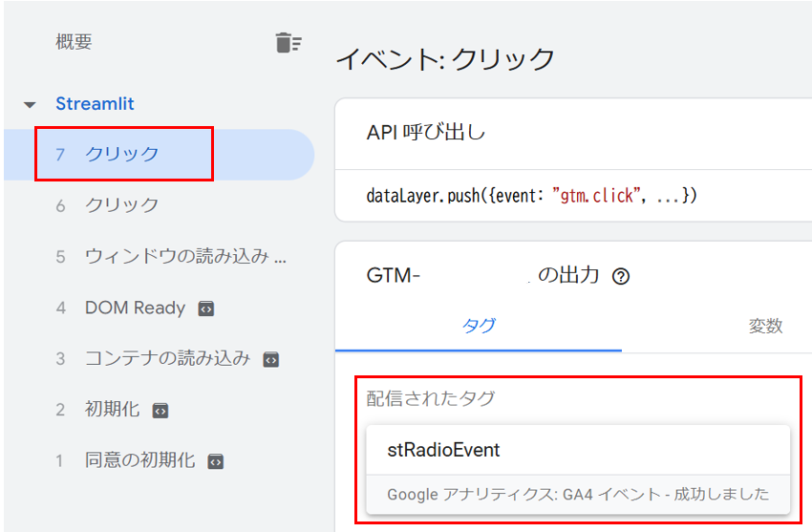Click the code icon beside コンテナの読み込み
Screen dimensions: 812x532
click(x=271, y=359)
